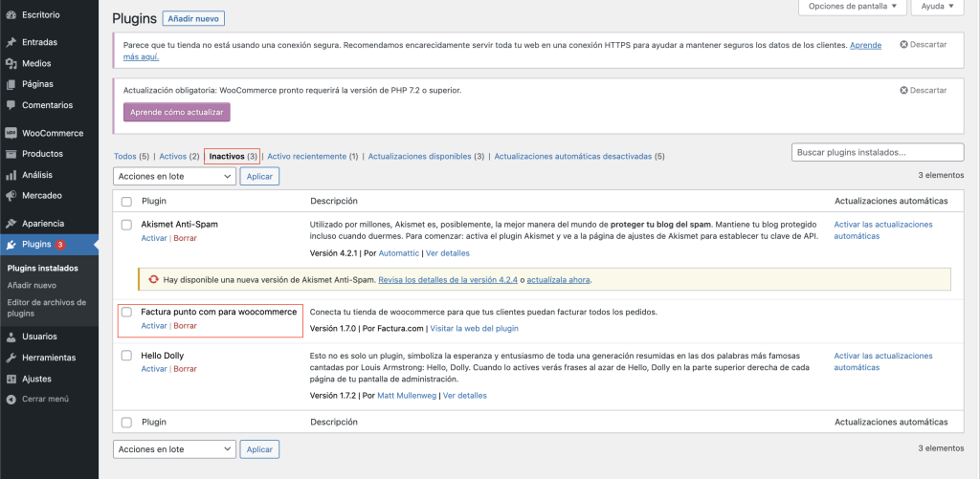
Task: Activate Factura punto com para woocommerce
Action: point(154,326)
